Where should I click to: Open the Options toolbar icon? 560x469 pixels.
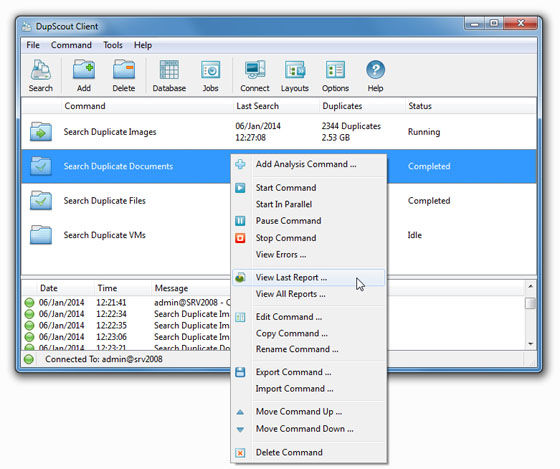[335, 76]
